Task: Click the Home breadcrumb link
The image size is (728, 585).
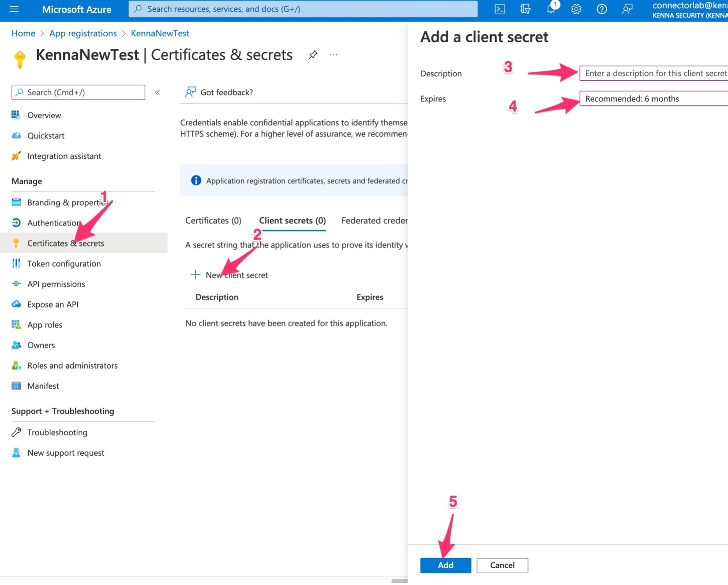Action: point(23,33)
